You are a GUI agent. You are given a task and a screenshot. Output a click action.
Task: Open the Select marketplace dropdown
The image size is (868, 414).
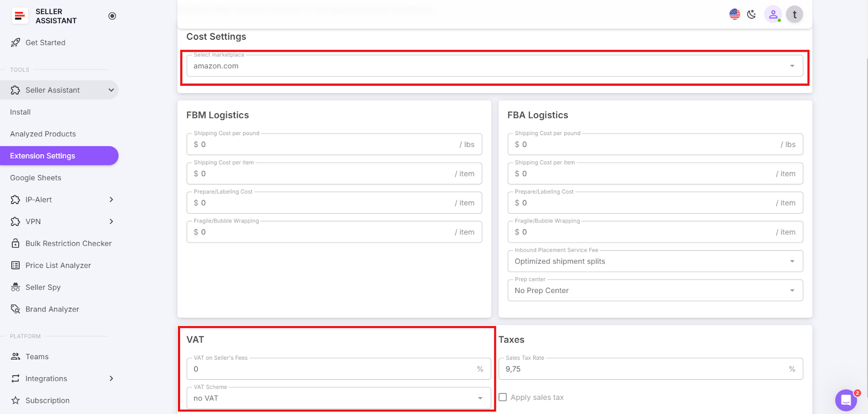pos(495,66)
